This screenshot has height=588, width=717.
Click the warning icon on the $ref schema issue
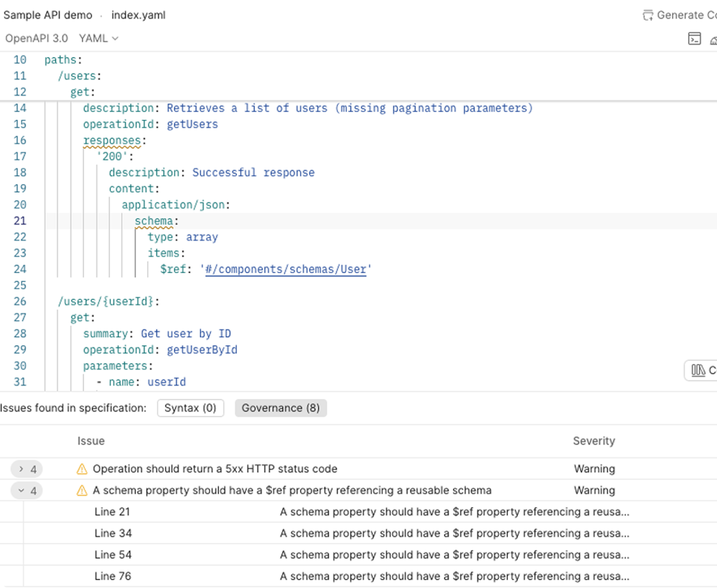click(x=82, y=490)
